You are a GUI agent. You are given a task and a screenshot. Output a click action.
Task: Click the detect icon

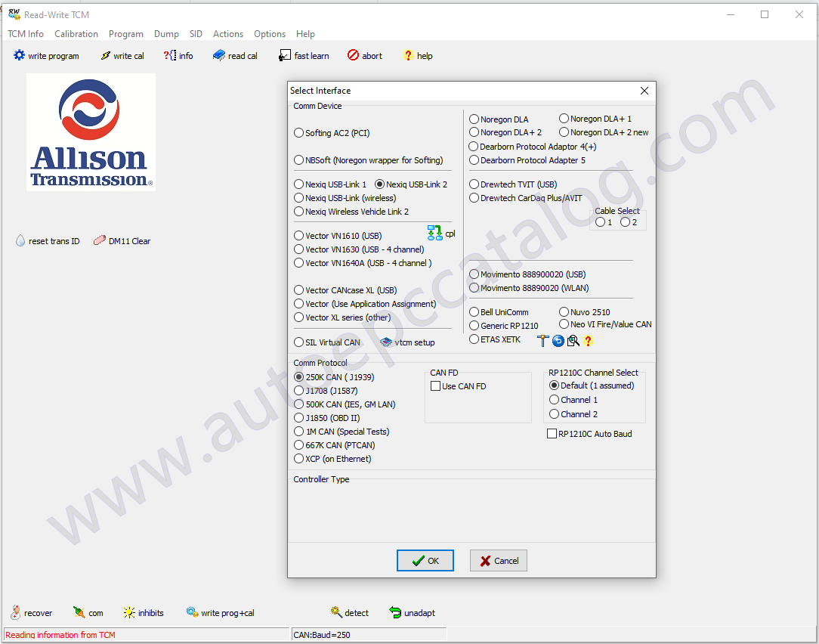(336, 612)
